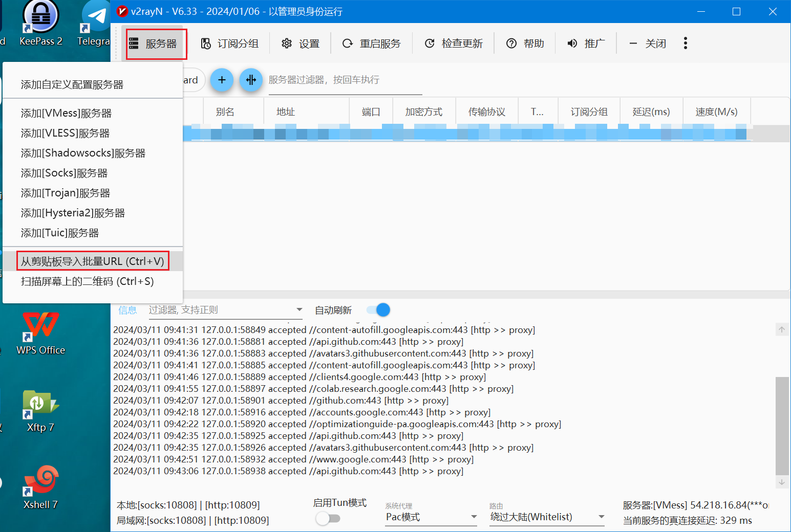Screen dimensions: 791x532
Task: Open KeePass 2 desktop shortcut
Action: pos(41,23)
